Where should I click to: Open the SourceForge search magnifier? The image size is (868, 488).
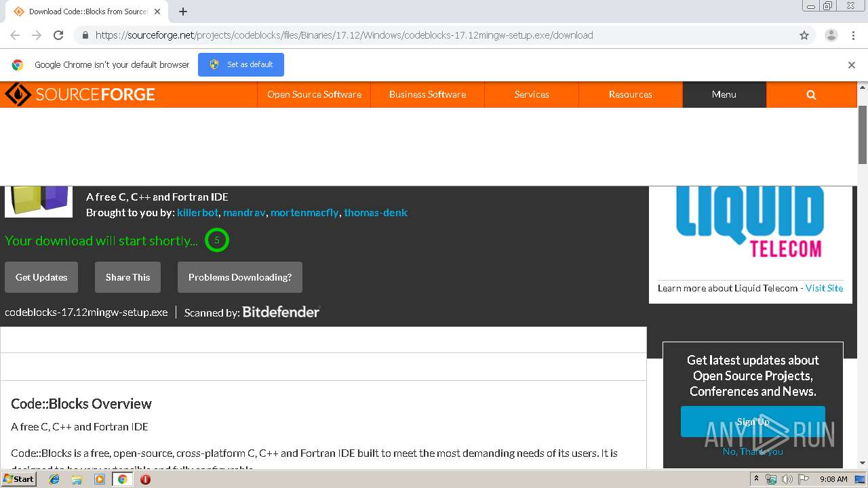click(811, 94)
